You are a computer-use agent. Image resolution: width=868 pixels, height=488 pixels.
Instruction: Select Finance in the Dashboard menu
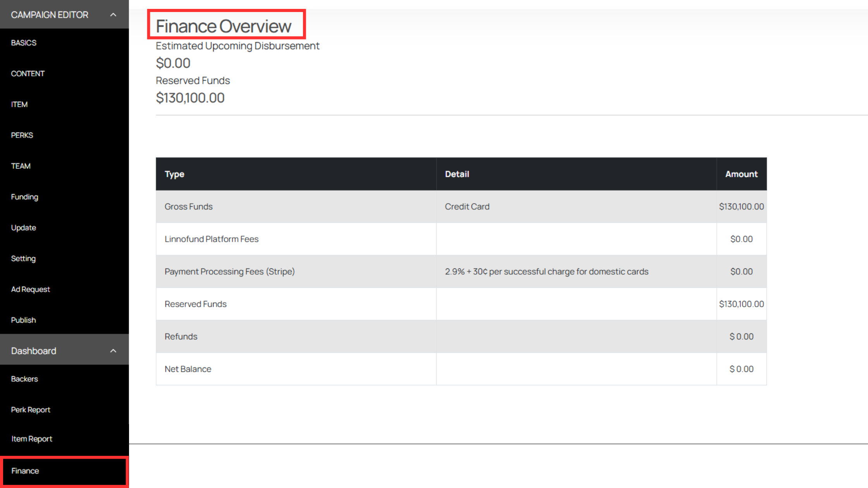[25, 471]
